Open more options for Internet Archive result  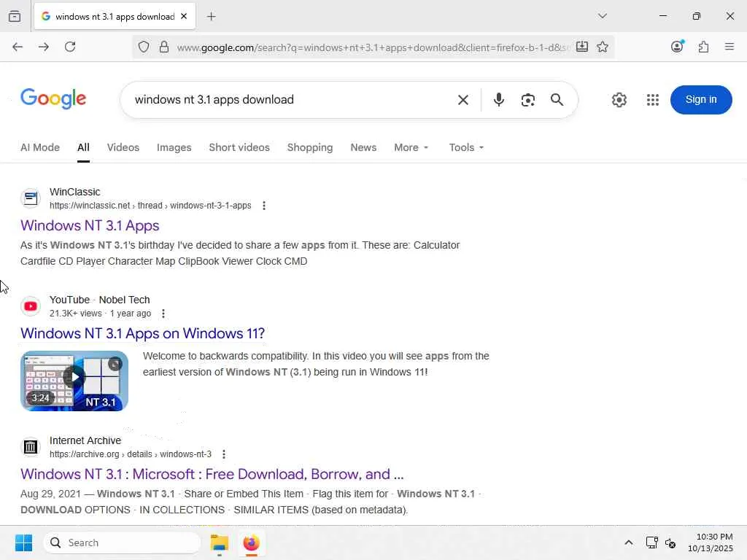click(223, 454)
